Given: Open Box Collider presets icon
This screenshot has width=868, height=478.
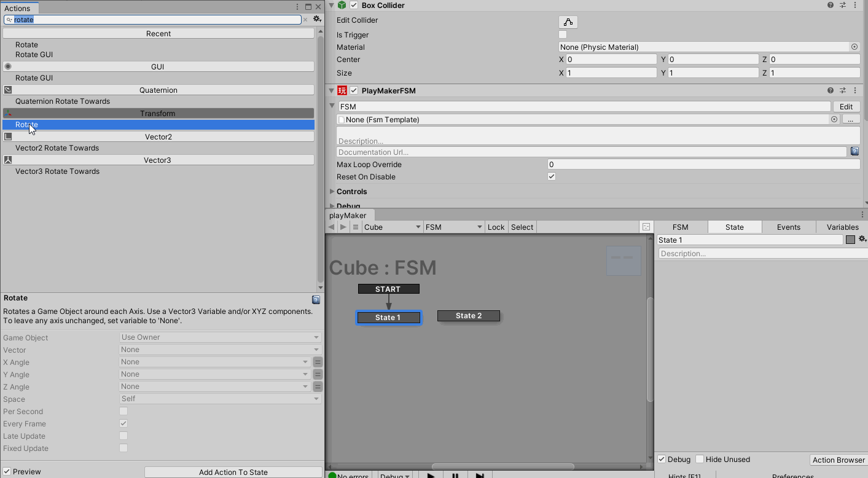Looking at the screenshot, I should click(x=843, y=5).
